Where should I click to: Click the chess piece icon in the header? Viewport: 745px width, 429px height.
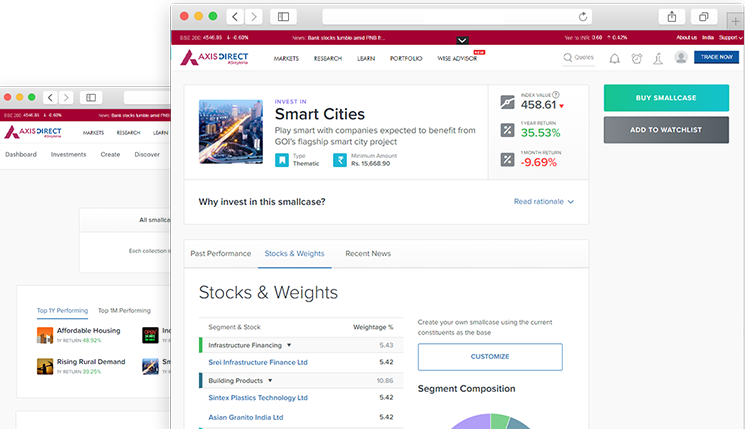click(658, 58)
